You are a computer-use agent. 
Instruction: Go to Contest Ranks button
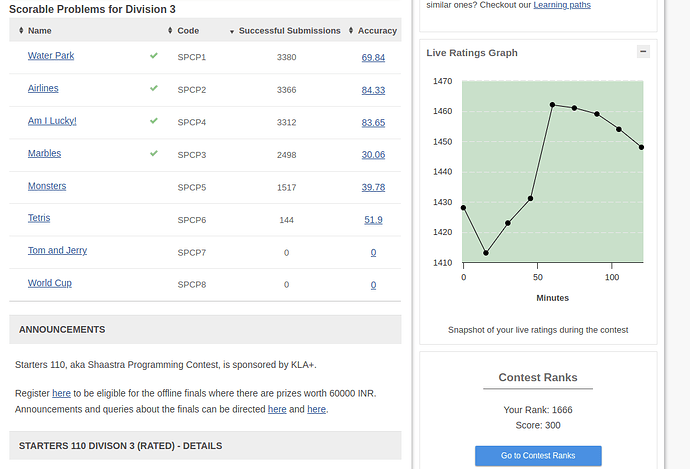click(x=538, y=456)
